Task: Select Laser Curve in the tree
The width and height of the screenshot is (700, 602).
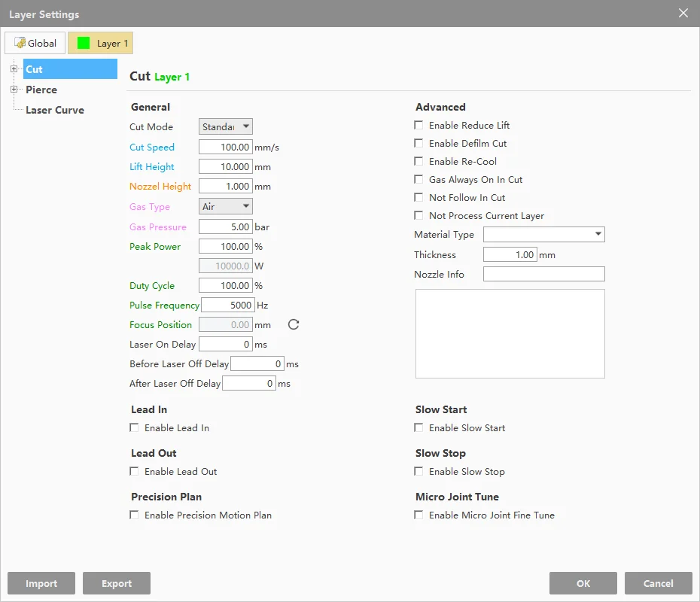Action: [x=55, y=110]
